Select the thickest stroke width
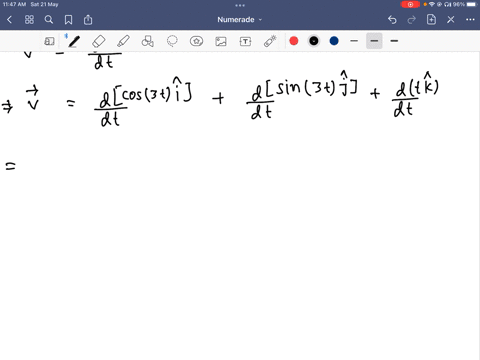Viewport: 480px width, 360px height. 394,41
